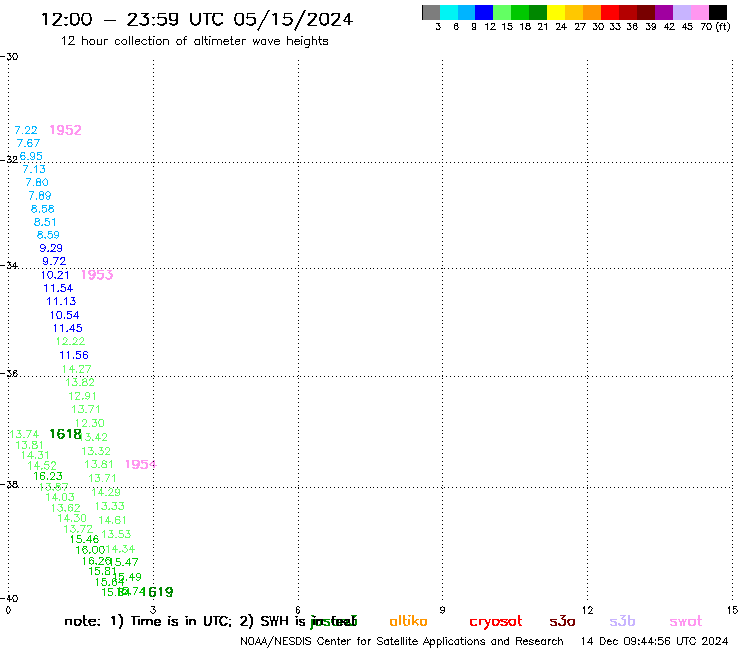740x650 pixels.
Task: Click the bright red swatch in the color scale
Action: (610, 12)
